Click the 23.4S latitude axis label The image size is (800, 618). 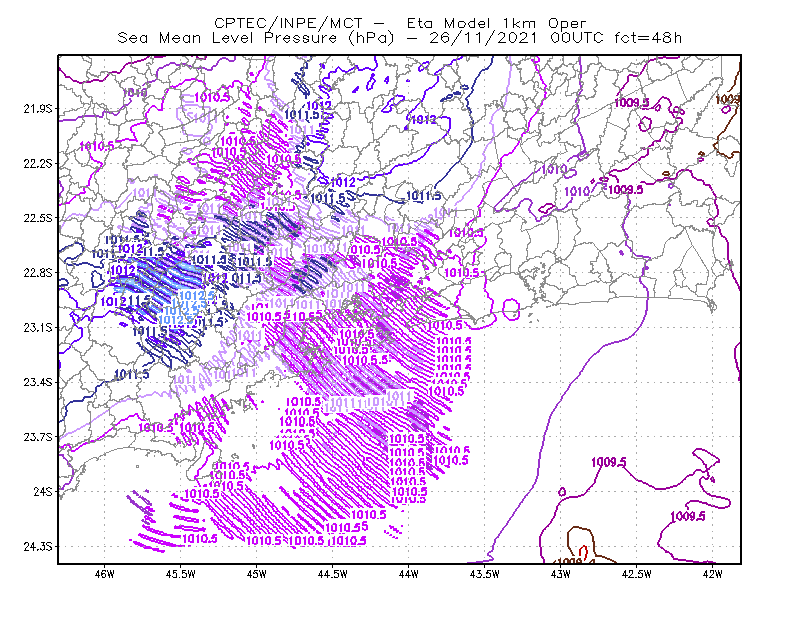(x=38, y=382)
